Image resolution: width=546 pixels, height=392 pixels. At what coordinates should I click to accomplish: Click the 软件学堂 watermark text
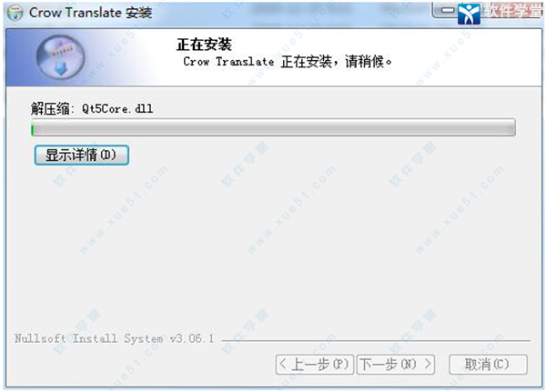(514, 10)
